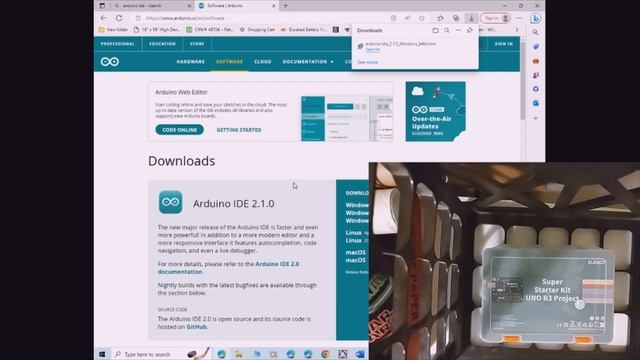Click See more in Downloads panel
The width and height of the screenshot is (640, 360).
tap(367, 62)
